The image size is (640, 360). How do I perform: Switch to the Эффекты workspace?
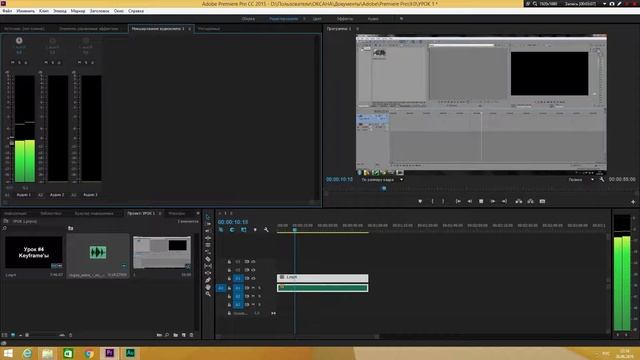click(345, 19)
